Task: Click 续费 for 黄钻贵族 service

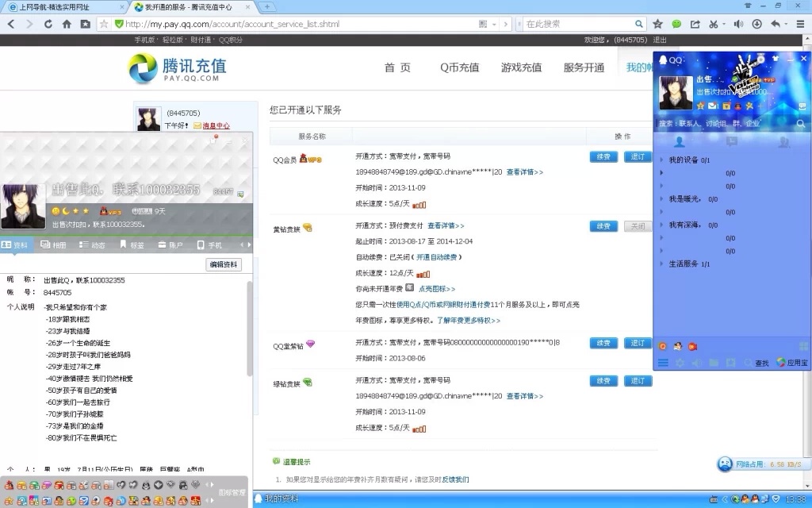Action: click(603, 226)
